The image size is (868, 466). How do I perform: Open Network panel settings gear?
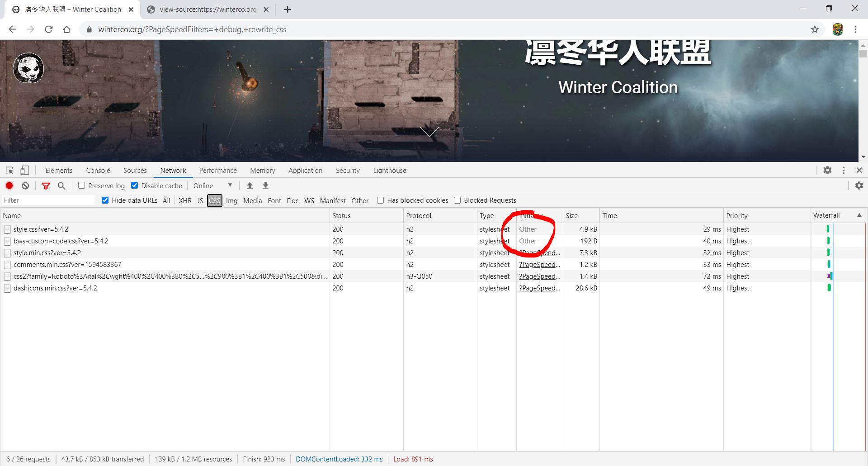click(x=859, y=185)
